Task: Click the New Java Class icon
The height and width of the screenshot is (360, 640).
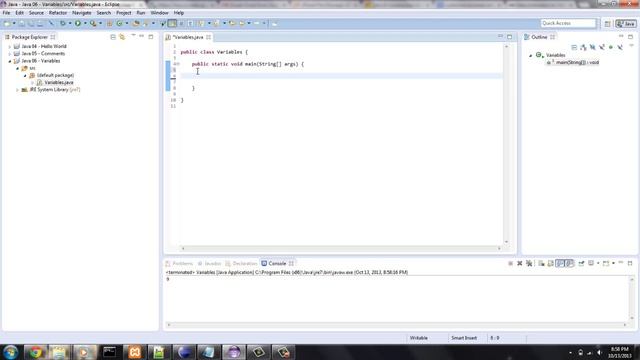Action: pos(120,24)
